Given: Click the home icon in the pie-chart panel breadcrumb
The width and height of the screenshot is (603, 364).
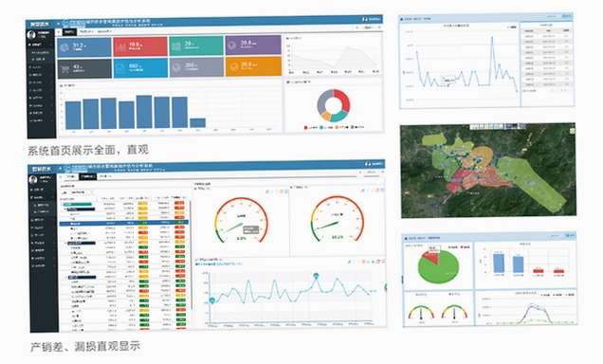Looking at the screenshot, I should pyautogui.click(x=406, y=238).
